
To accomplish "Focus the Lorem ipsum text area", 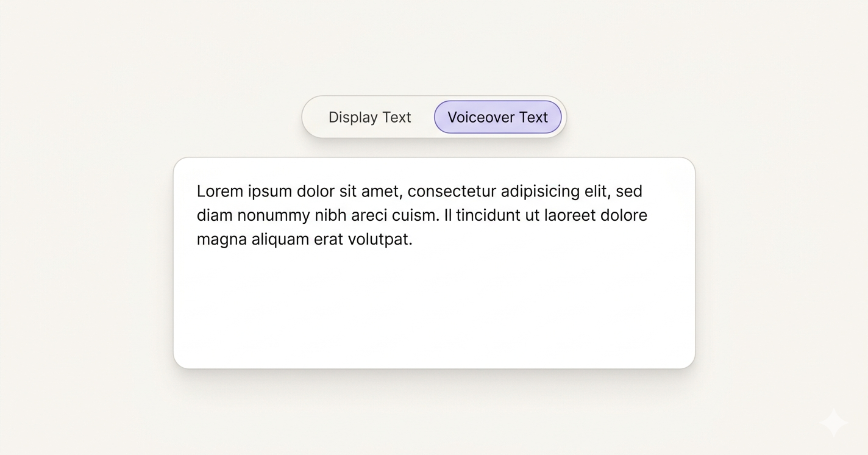I will tap(434, 263).
